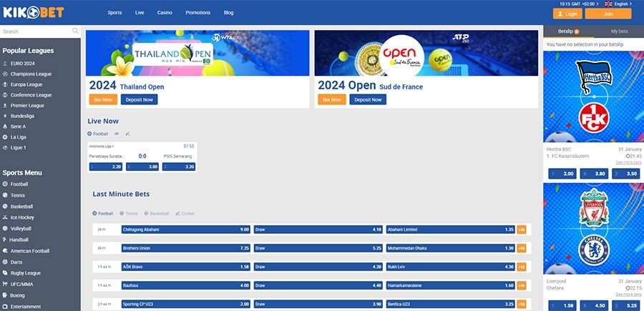The width and height of the screenshot is (644, 311).
Task: Click the Ligue 1 icon
Action: pyautogui.click(x=5, y=147)
